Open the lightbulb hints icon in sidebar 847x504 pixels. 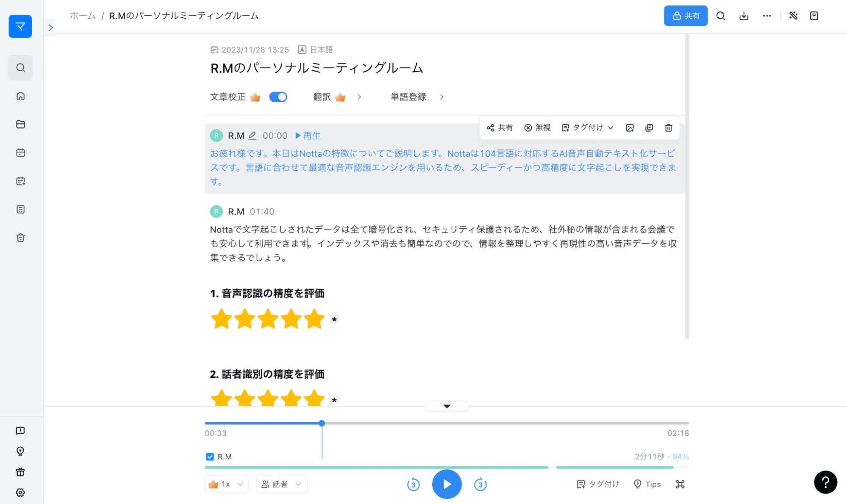point(20,451)
